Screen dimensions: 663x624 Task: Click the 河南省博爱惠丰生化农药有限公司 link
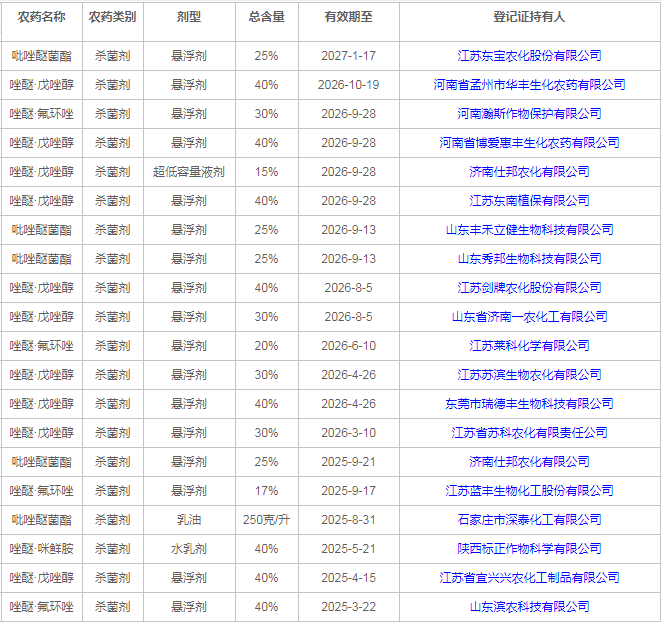tap(529, 143)
